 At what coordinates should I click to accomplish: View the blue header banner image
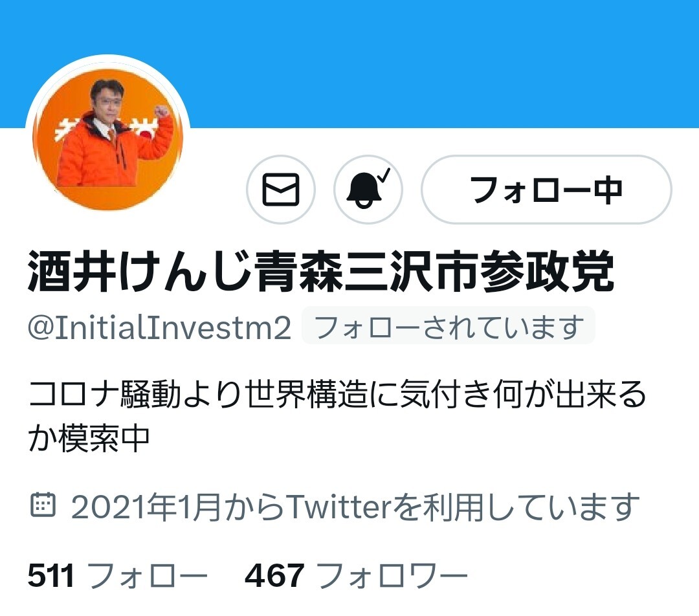tap(349, 64)
